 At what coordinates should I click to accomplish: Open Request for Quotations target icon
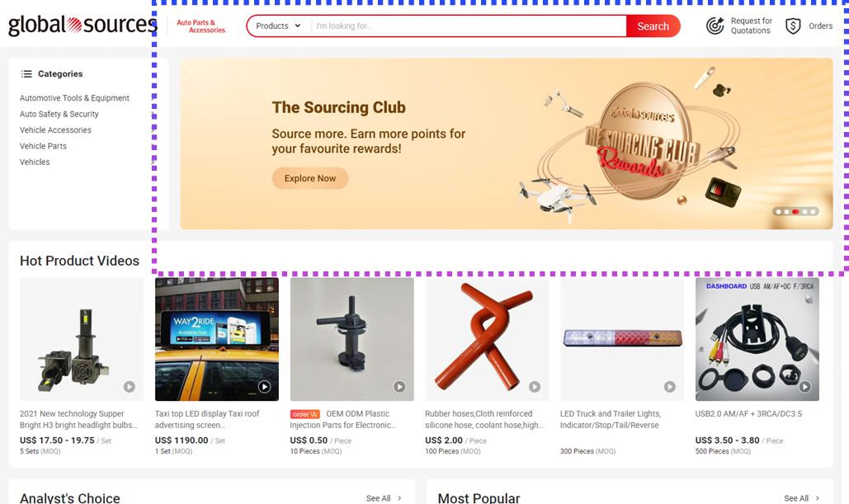(x=715, y=26)
